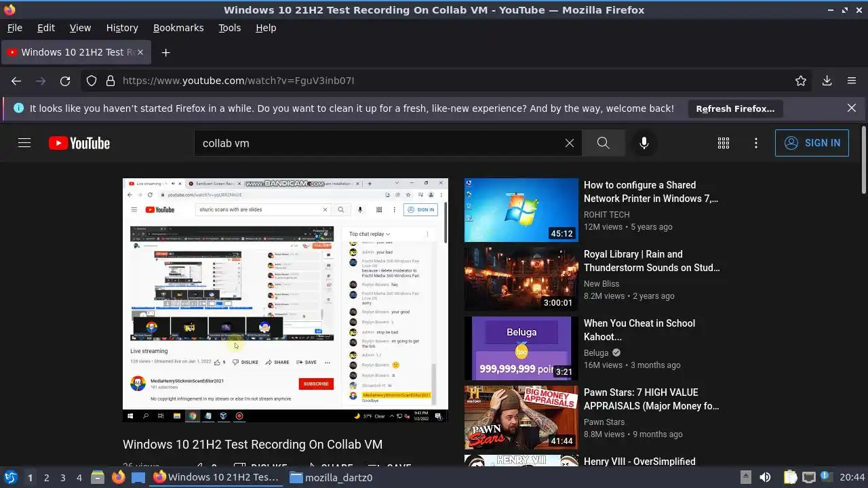Click the main video player

(285, 300)
